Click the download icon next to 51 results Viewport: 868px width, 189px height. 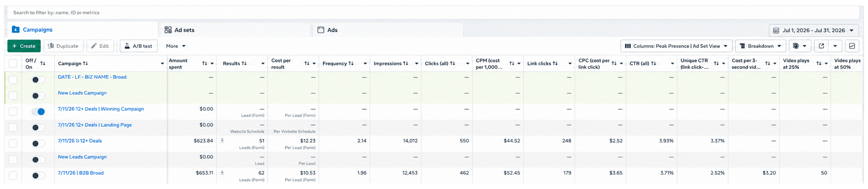[222, 140]
